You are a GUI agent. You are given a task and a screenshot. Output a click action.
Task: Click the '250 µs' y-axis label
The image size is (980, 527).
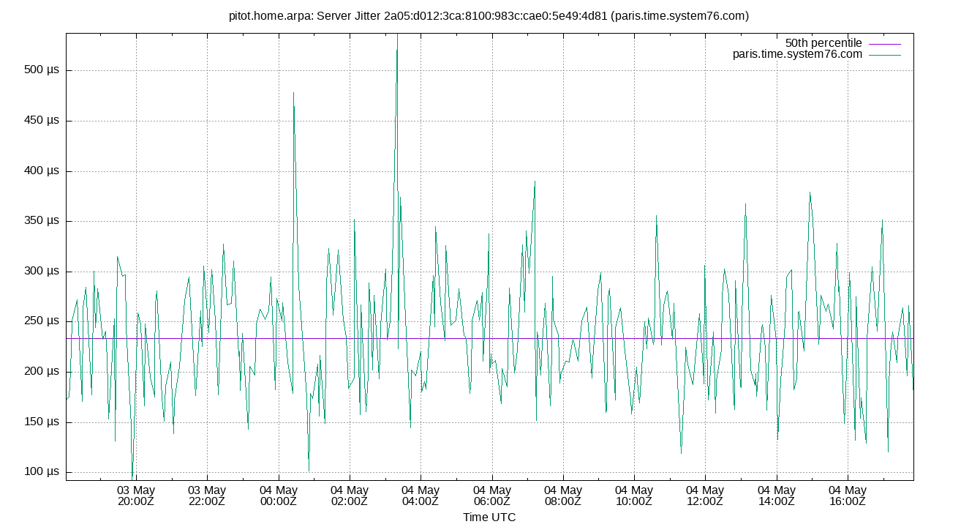[42, 321]
